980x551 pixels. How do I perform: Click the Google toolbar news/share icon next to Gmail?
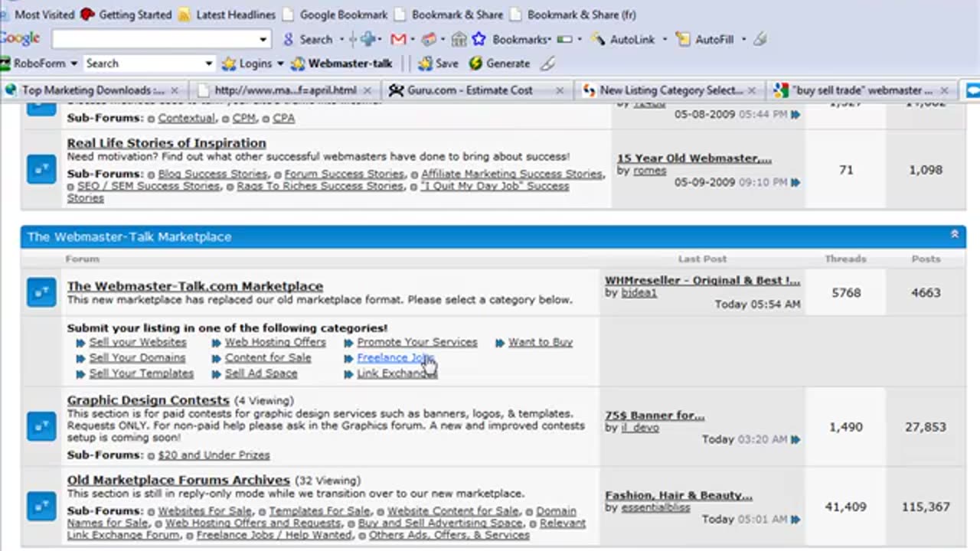point(429,39)
